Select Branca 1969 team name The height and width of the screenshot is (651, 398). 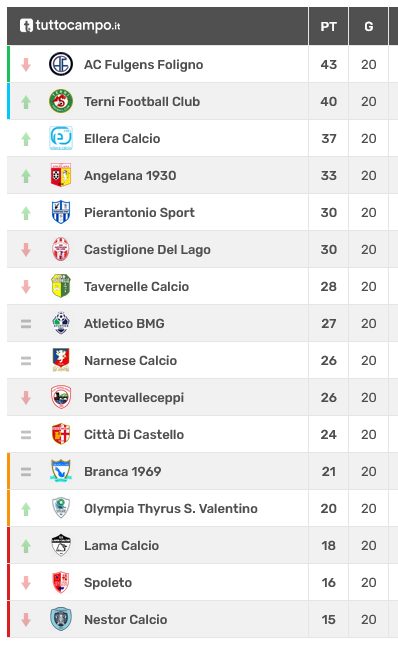click(x=122, y=472)
